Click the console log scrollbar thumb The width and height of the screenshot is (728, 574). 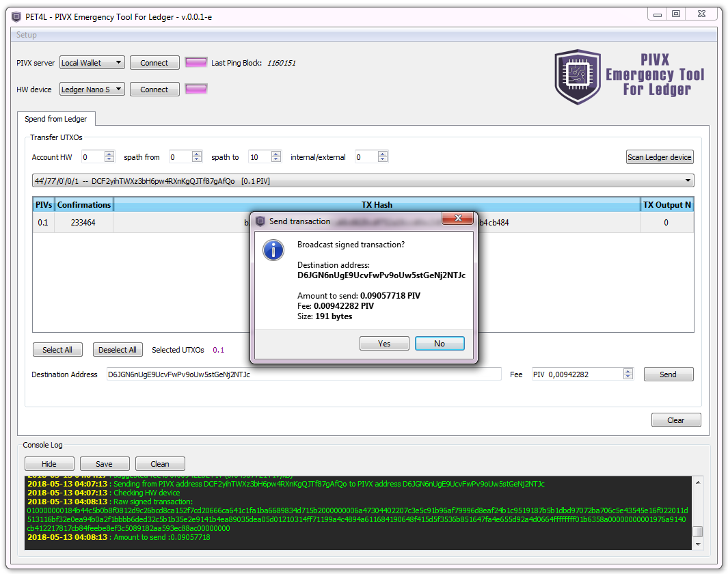tap(698, 532)
